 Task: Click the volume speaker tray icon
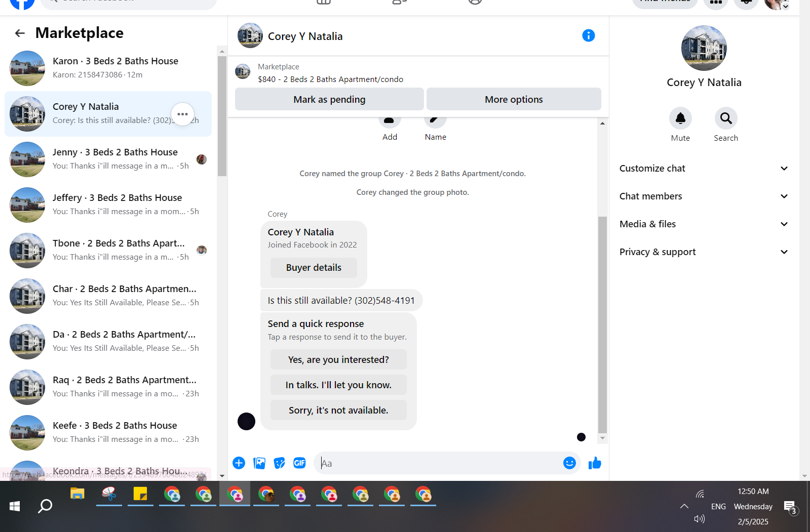(699, 518)
